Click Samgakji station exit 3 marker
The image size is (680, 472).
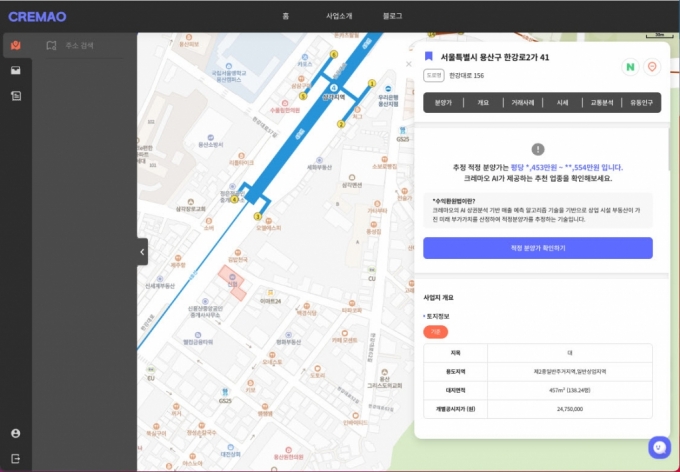[258, 216]
